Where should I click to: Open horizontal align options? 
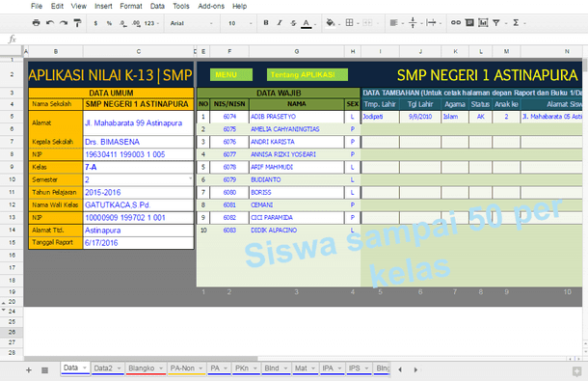pos(393,23)
